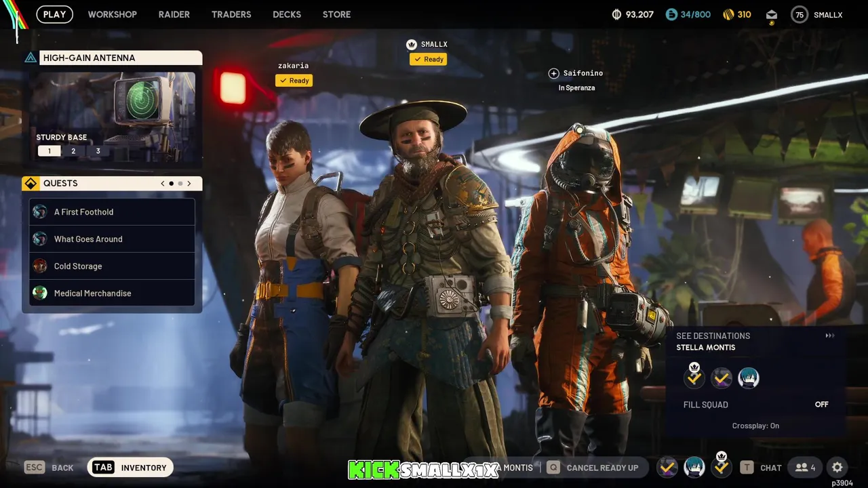Click the plus icon beside Saifonino

coord(553,73)
